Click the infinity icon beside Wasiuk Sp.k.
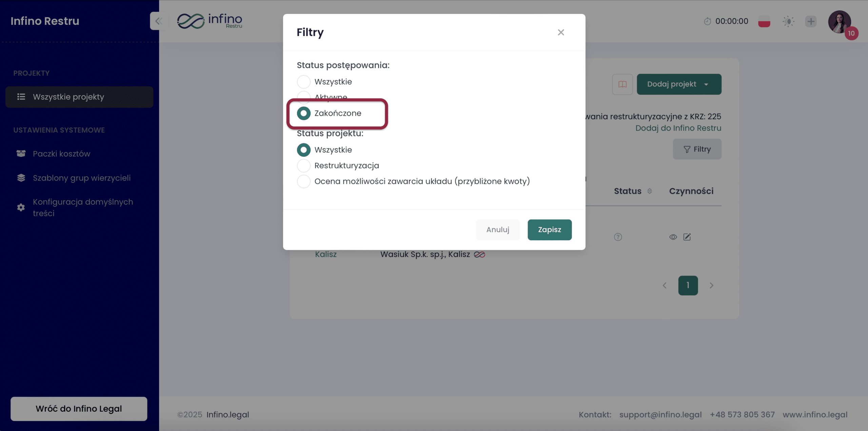 479,255
